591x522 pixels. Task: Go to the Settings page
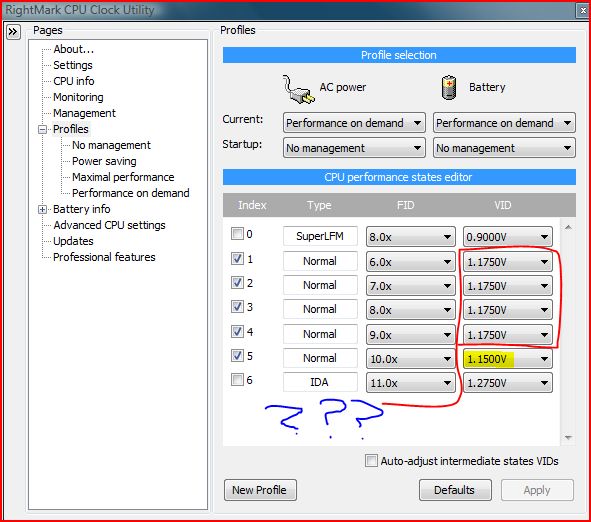coord(73,65)
